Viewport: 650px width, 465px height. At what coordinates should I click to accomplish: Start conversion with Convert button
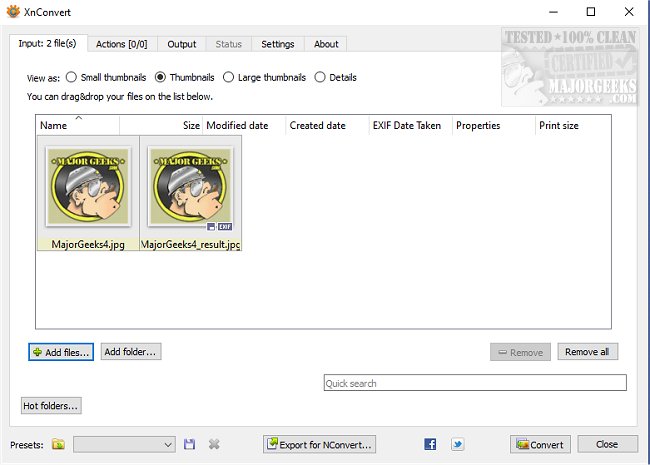[540, 444]
